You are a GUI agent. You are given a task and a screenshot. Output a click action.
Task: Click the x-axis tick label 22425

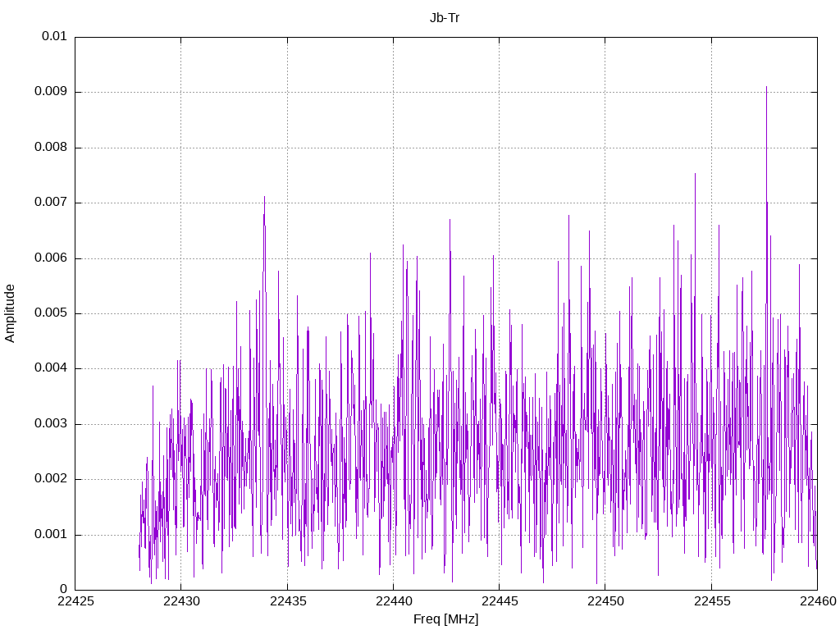75,601
